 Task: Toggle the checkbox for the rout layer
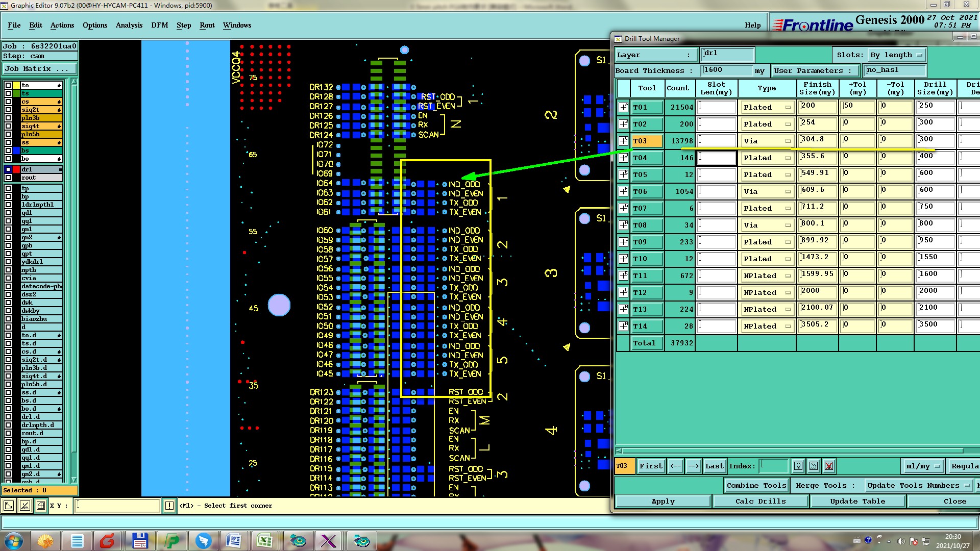click(x=8, y=178)
